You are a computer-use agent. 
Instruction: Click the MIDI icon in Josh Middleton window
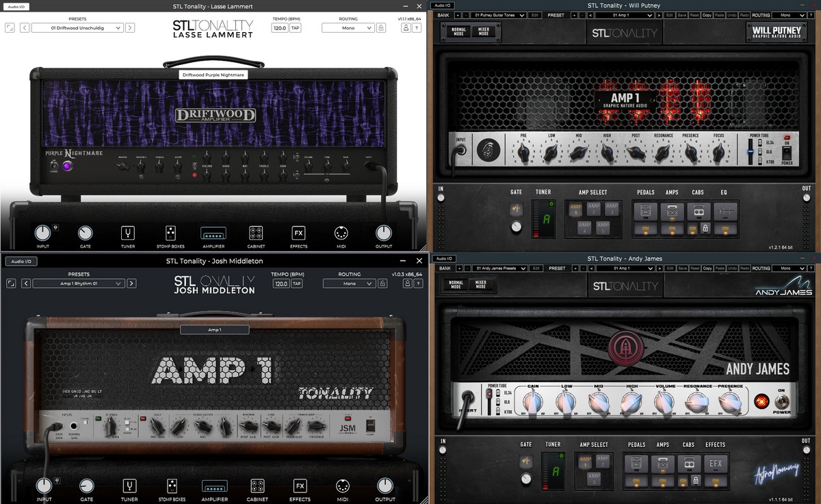(x=342, y=486)
